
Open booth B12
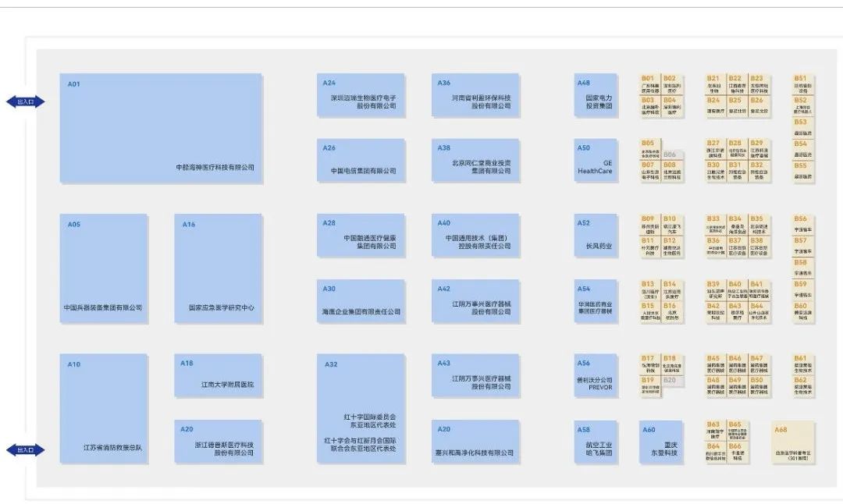(x=672, y=247)
